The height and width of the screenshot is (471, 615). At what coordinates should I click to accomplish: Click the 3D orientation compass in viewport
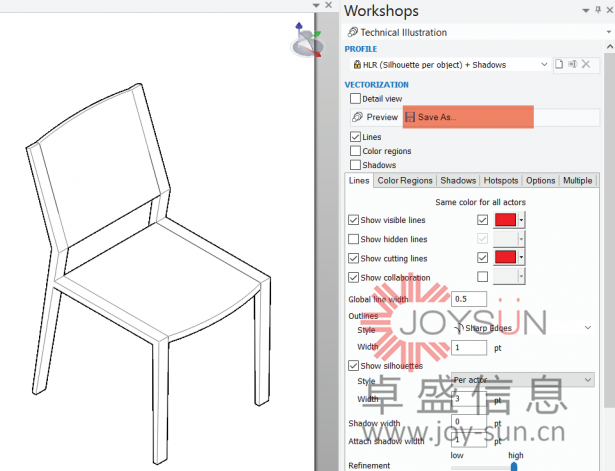[306, 41]
